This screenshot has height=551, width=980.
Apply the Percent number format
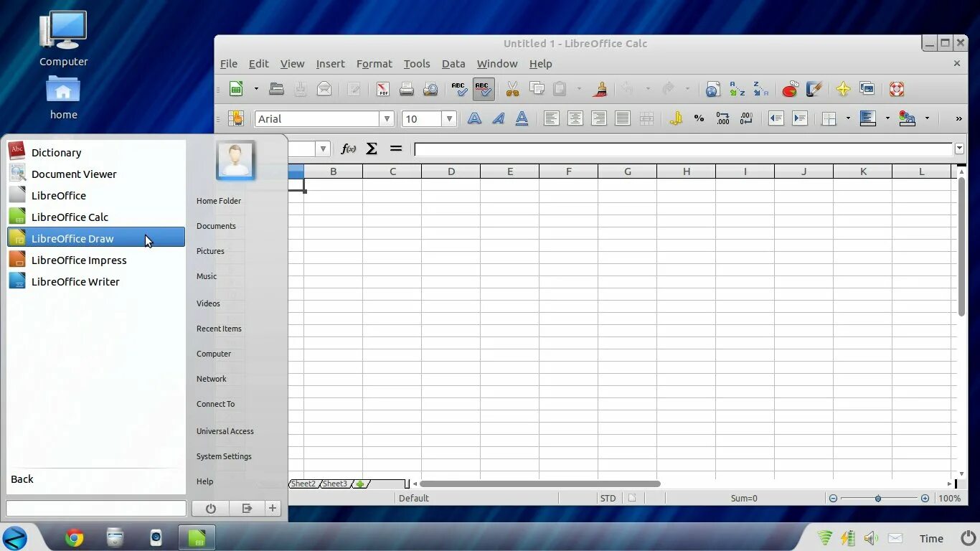point(699,118)
